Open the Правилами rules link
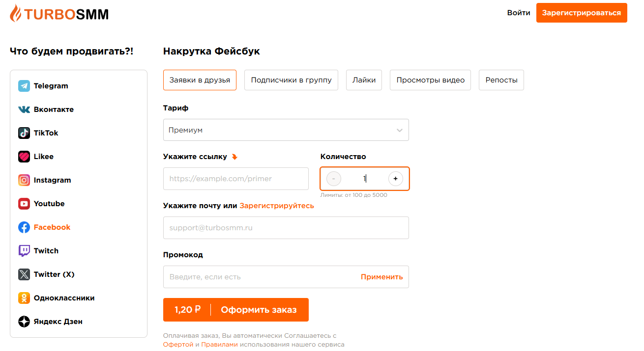The height and width of the screenshot is (351, 644). pos(219,345)
